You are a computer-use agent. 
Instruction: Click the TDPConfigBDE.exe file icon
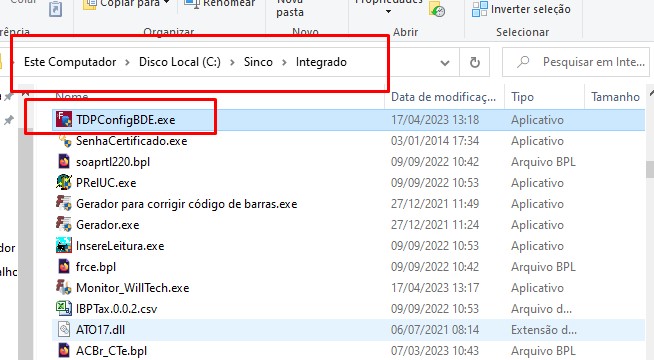(64, 120)
